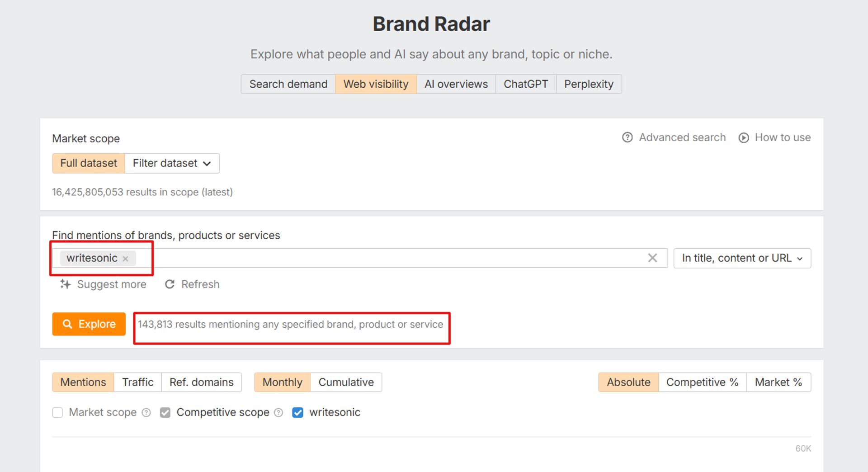Switch to Cumulative view
This screenshot has width=868, height=472.
pyautogui.click(x=346, y=382)
